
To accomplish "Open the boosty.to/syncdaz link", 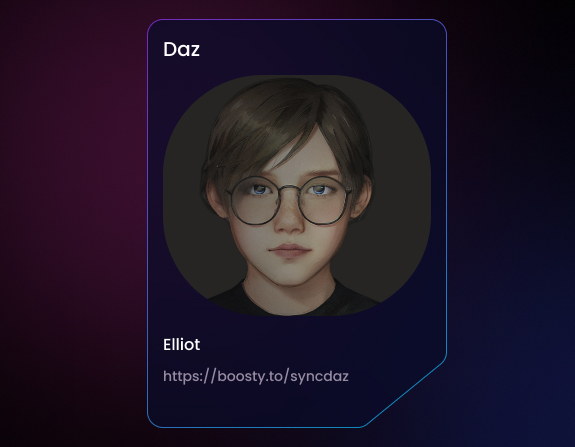I will [x=256, y=376].
